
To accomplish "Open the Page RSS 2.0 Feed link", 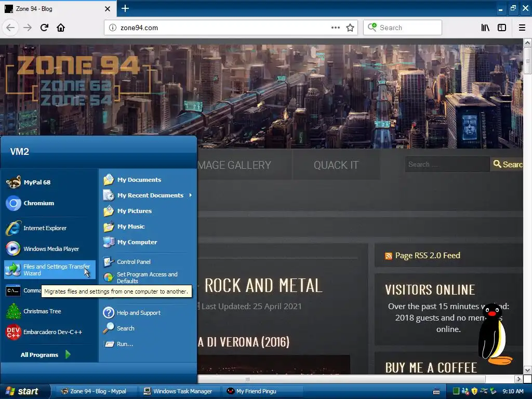I will click(428, 256).
